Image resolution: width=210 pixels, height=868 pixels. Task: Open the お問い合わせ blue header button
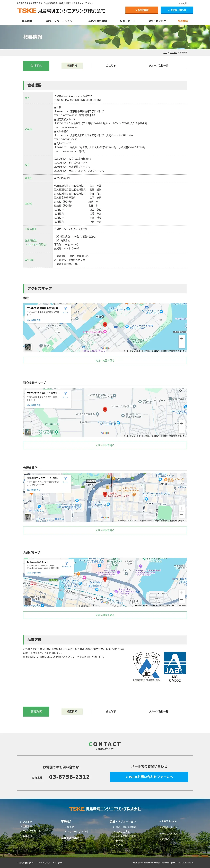[x=177, y=10]
